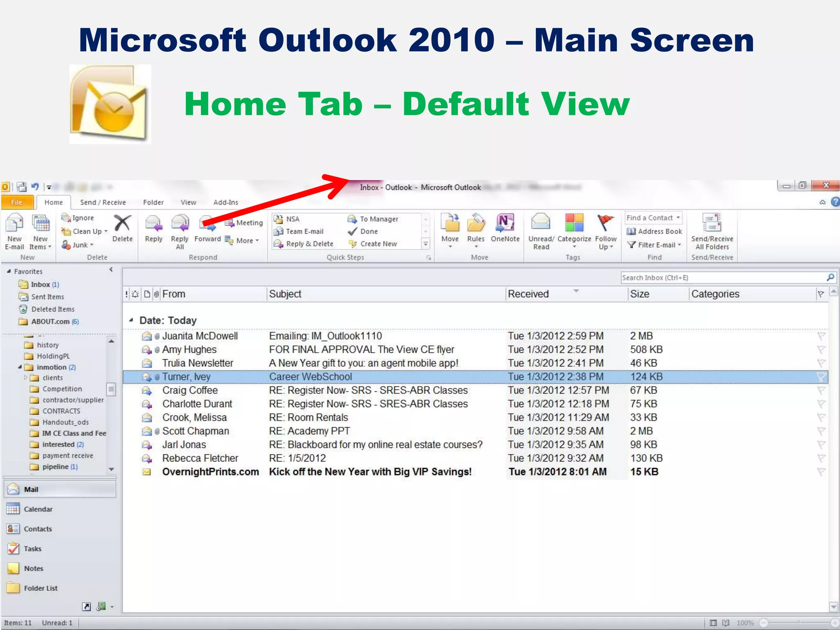Screen dimensions: 840x630
Task: Open the Address Book
Action: pos(654,231)
